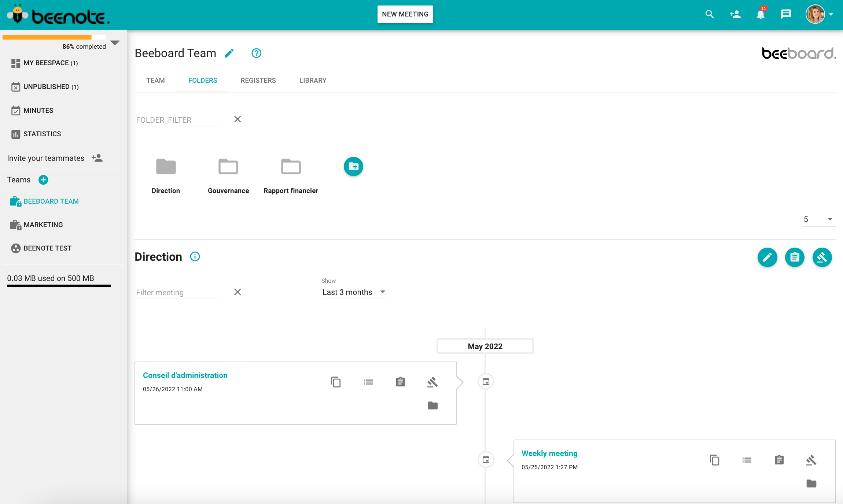Click the edit pencil icon for Direction folder
This screenshot has width=843, height=504.
point(767,257)
